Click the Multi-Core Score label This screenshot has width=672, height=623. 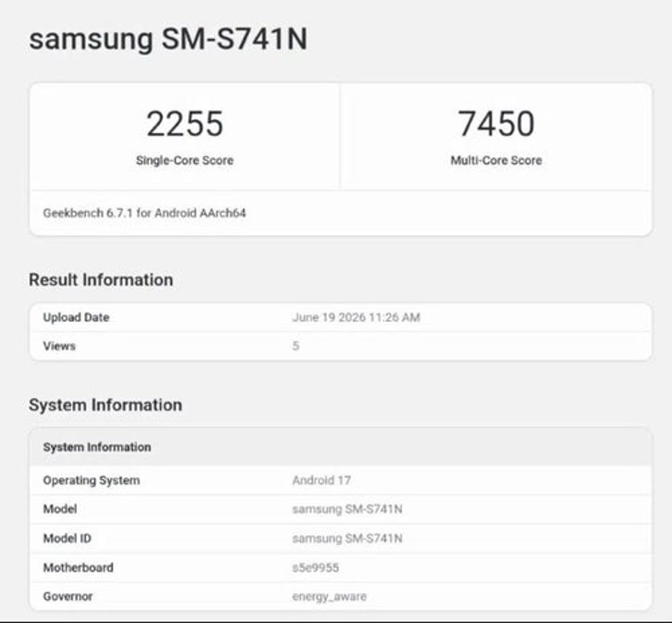(x=496, y=161)
